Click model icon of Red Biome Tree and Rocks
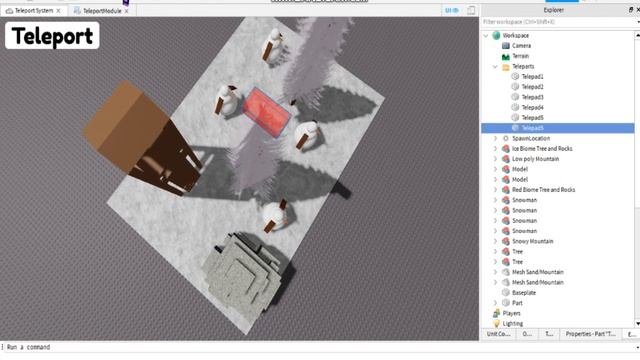 click(506, 190)
